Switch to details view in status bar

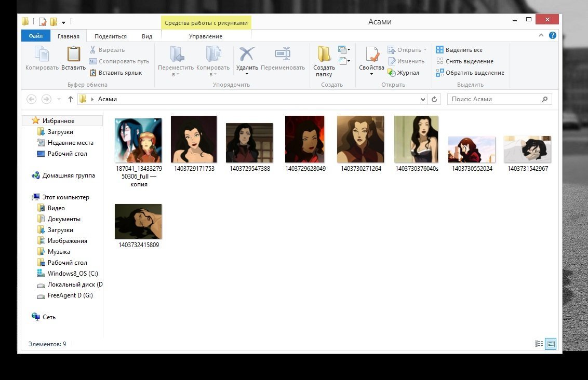point(539,344)
